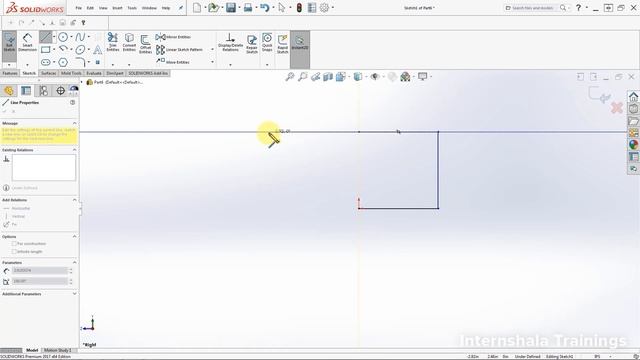Viewport: 640px width, 360px height.
Task: Click the Instant2D tool
Action: click(300, 43)
